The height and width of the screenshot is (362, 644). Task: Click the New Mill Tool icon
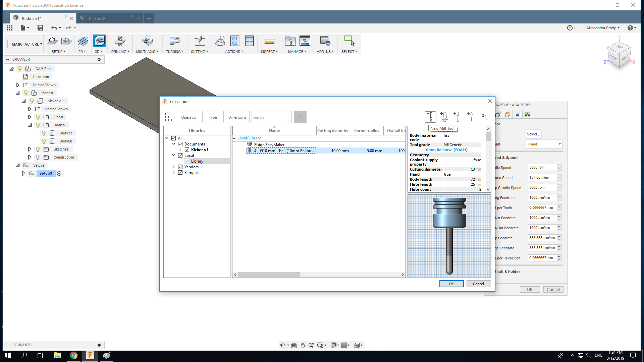[430, 117]
